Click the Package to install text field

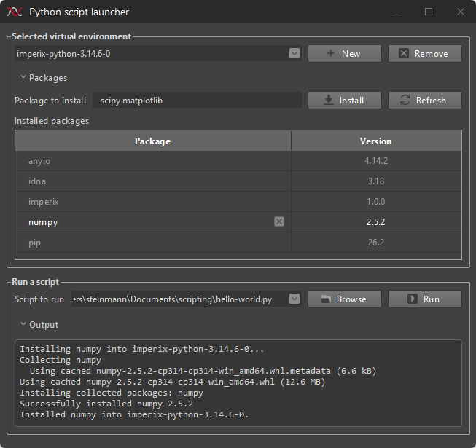[x=197, y=100]
